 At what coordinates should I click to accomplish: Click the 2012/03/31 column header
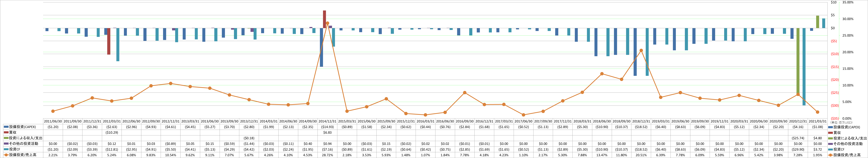(x=112, y=121)
